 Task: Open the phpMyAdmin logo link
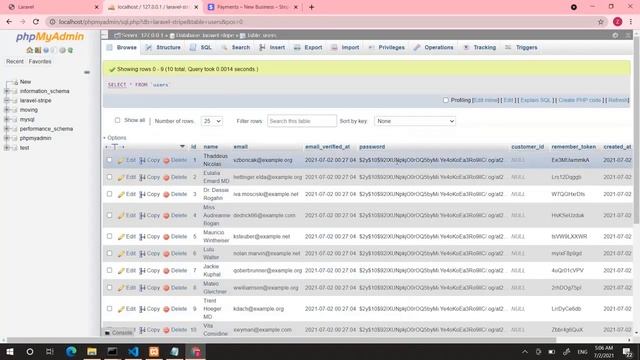click(50, 37)
